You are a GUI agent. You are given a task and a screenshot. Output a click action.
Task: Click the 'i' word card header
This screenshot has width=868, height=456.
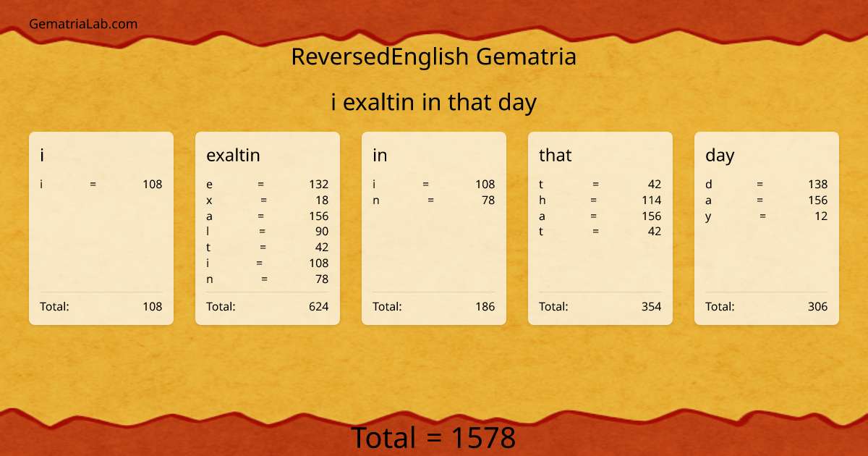(43, 155)
